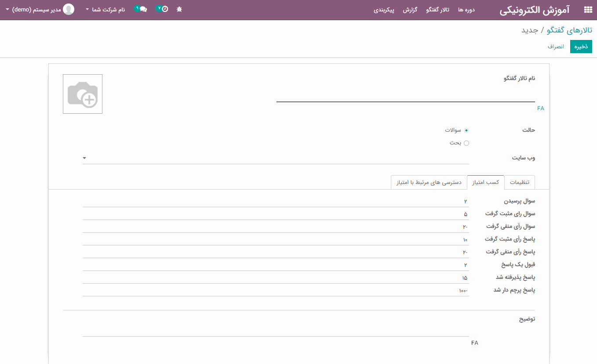Click the FA translate link under forum name
This screenshot has height=364, width=597.
(x=540, y=108)
